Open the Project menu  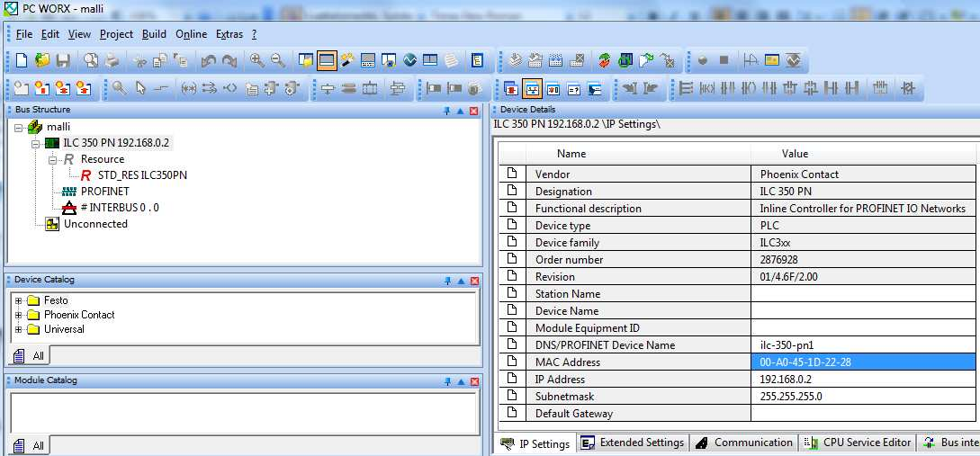pyautogui.click(x=116, y=34)
